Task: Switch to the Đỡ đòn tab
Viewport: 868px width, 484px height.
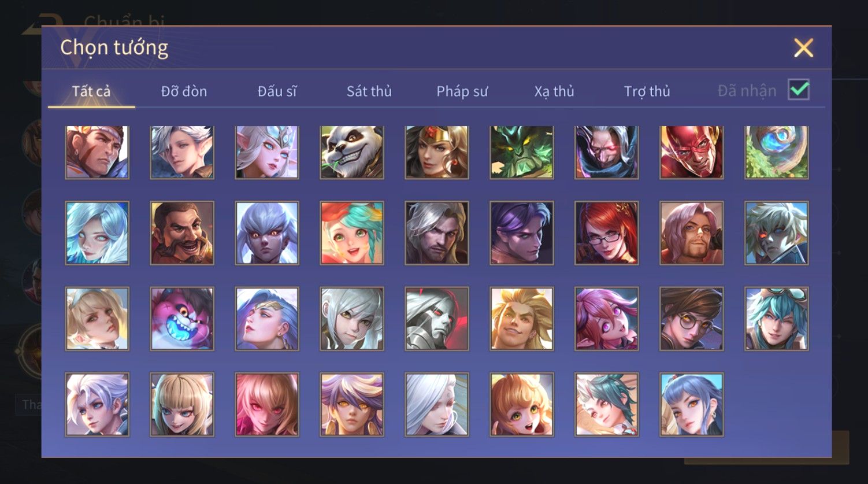Action: coord(184,91)
